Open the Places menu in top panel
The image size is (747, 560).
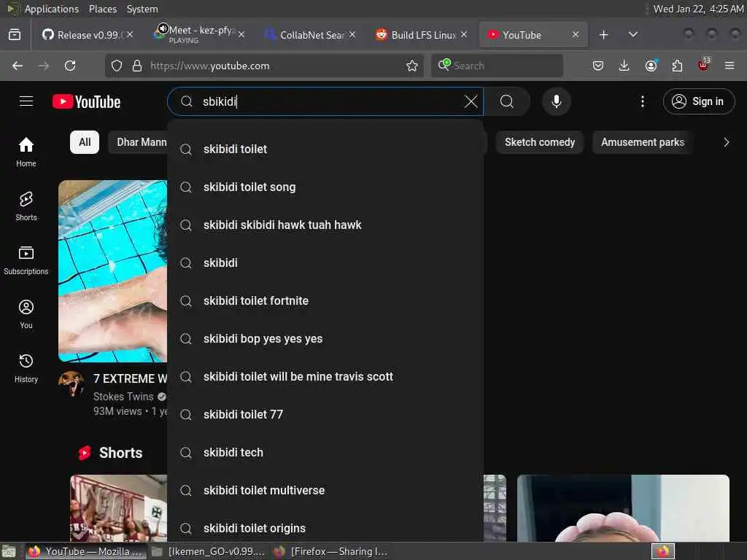[x=102, y=9]
